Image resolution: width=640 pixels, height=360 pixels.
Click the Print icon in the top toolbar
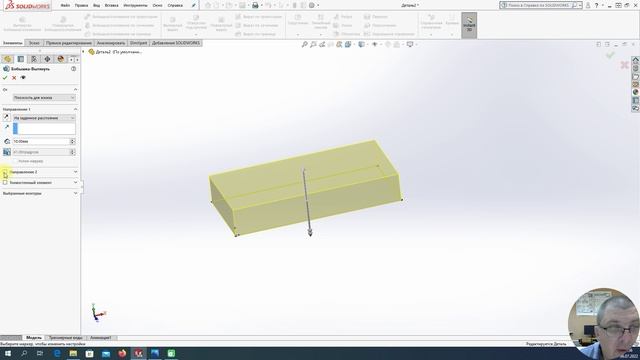tap(255, 6)
